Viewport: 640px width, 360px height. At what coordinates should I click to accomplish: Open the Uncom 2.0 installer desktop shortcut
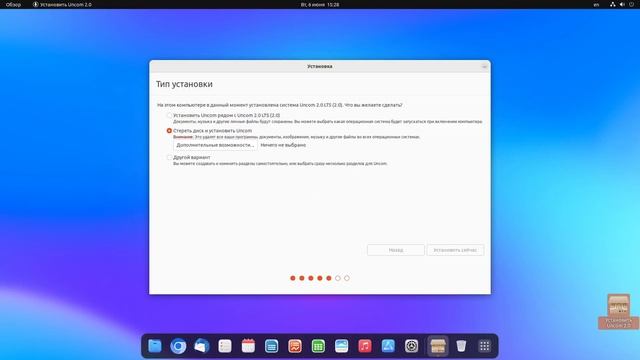point(618,311)
